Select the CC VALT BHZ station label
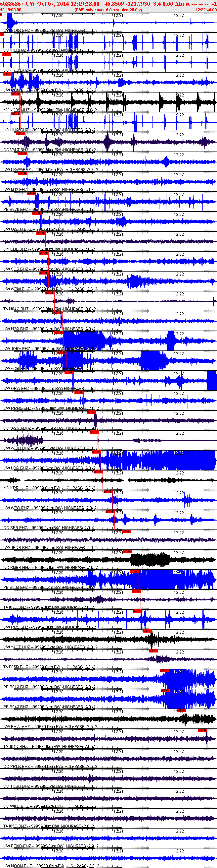 [x=50, y=150]
